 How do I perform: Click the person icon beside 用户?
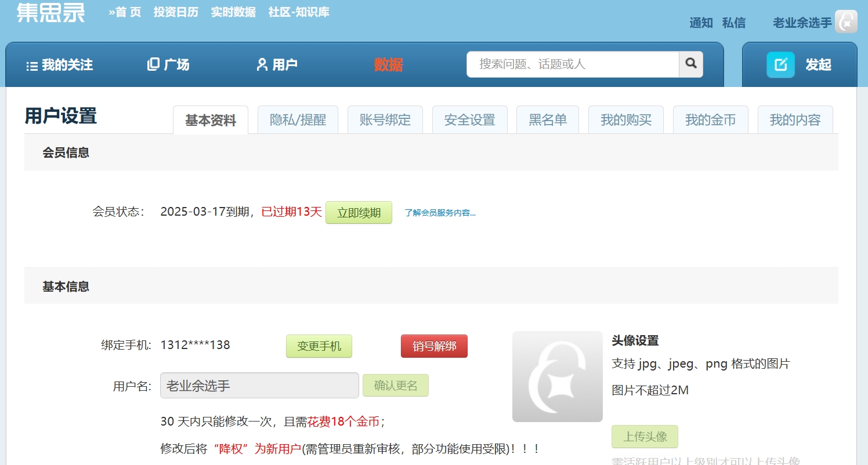[262, 64]
